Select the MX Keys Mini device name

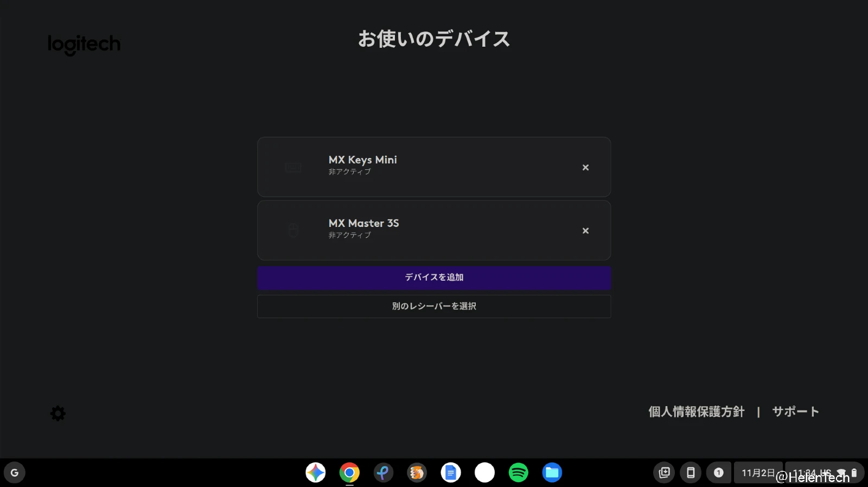tap(363, 160)
